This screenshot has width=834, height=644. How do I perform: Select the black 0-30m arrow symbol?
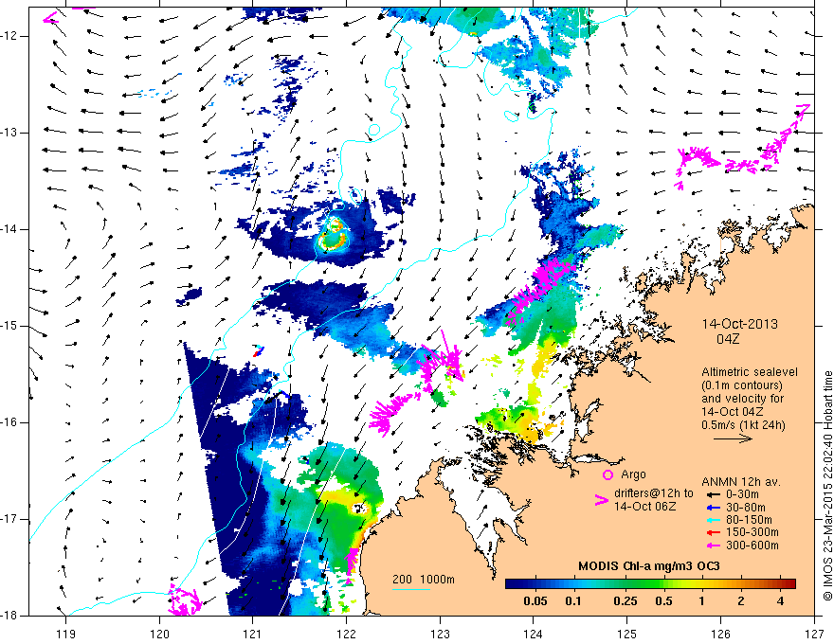[714, 494]
